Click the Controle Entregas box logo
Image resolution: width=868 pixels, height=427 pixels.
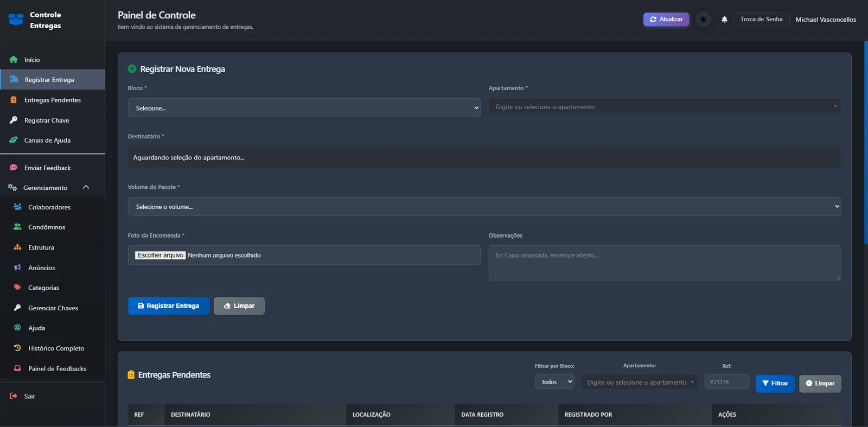(16, 20)
